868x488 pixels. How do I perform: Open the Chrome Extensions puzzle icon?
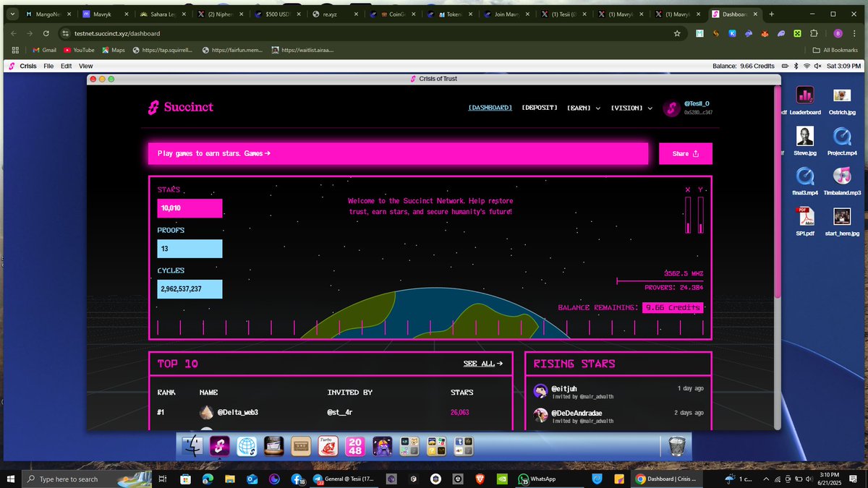[x=814, y=33]
